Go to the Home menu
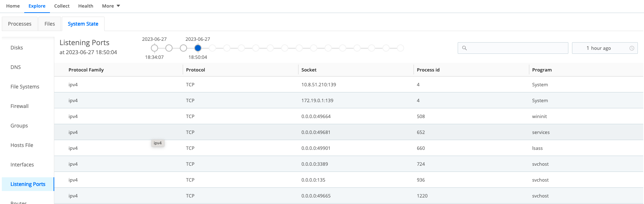The width and height of the screenshot is (644, 204). tap(13, 6)
